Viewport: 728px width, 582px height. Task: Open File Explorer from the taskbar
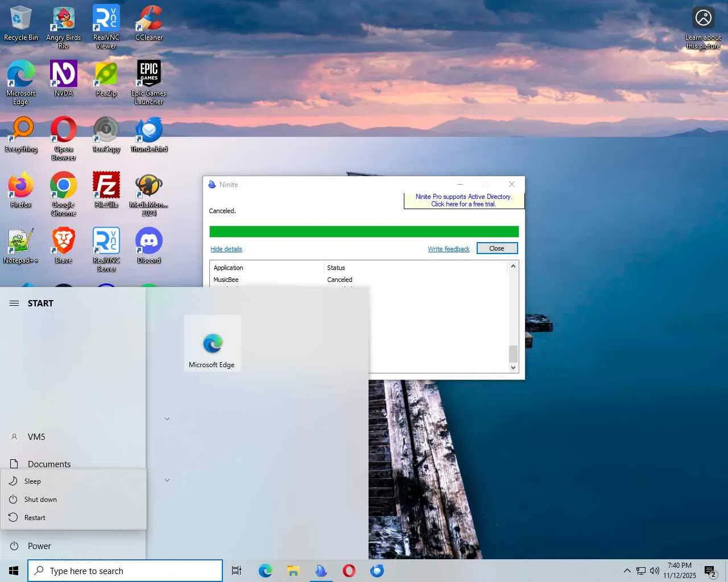(x=293, y=571)
